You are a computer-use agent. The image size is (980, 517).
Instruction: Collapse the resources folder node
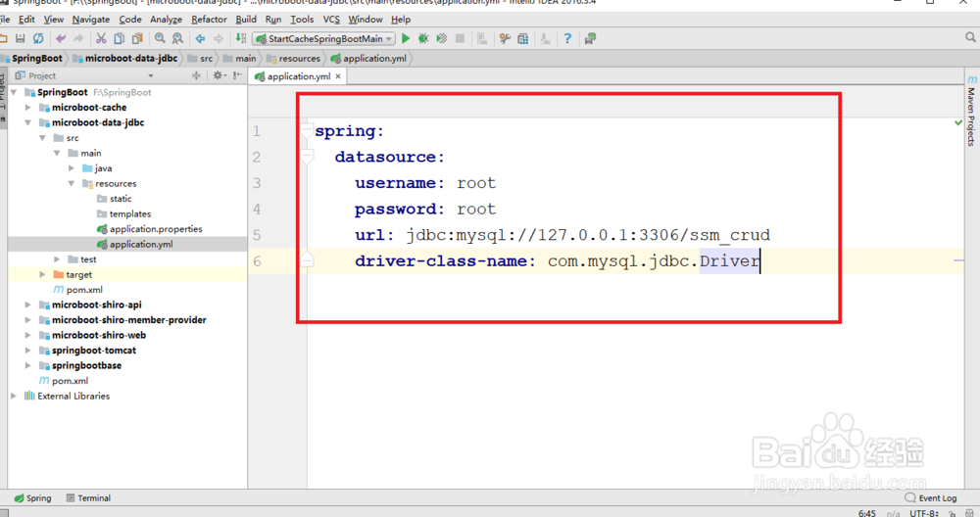(72, 183)
